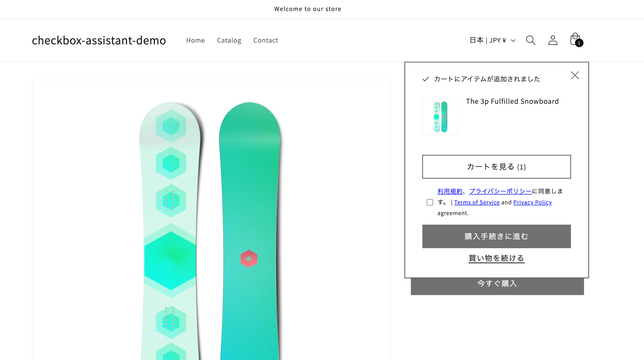Click the 買い物を続ける link
644x360 pixels.
pos(496,258)
